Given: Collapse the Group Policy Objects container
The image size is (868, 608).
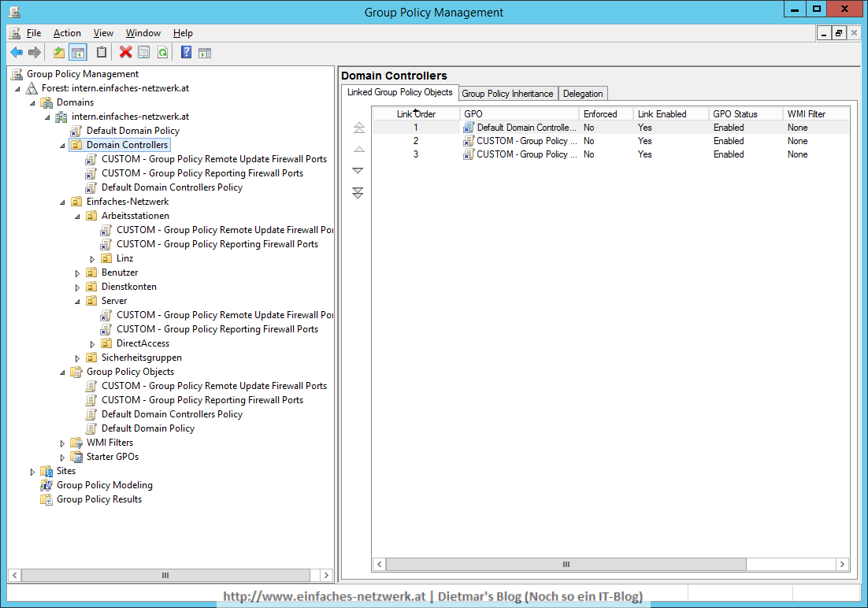Looking at the screenshot, I should coord(62,373).
